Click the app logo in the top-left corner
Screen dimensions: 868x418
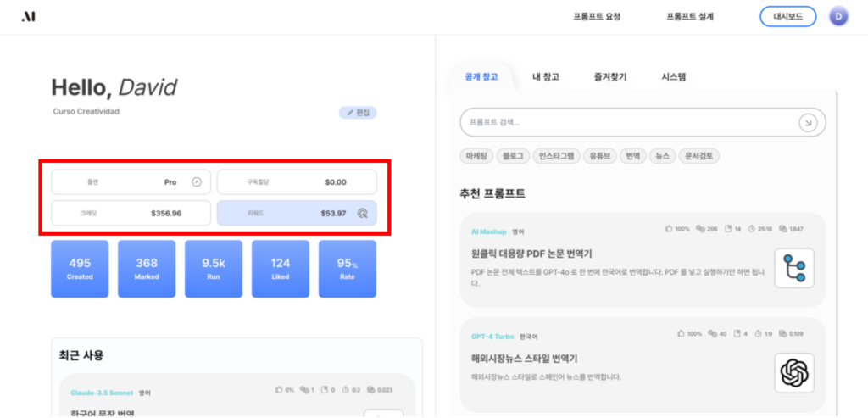[x=29, y=17]
